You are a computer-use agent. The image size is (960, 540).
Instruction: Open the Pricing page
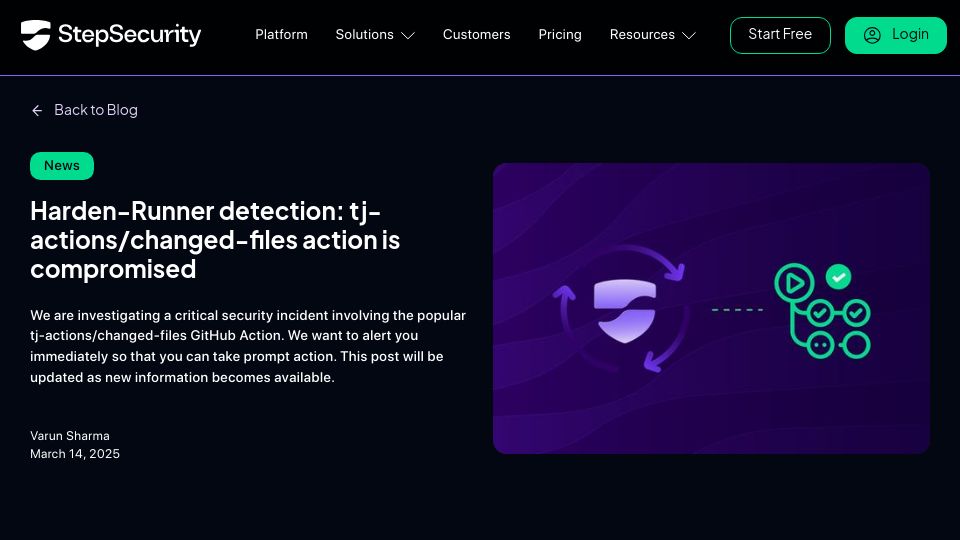(560, 35)
